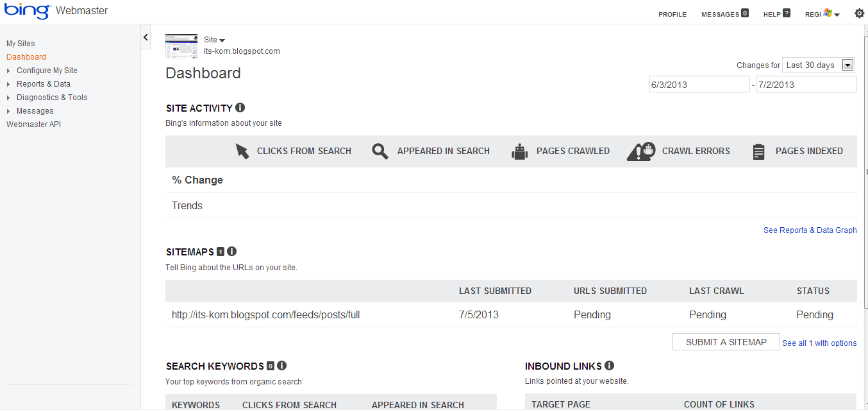The image size is (868, 412).
Task: Click the Reports & Data label
Action: coord(44,84)
